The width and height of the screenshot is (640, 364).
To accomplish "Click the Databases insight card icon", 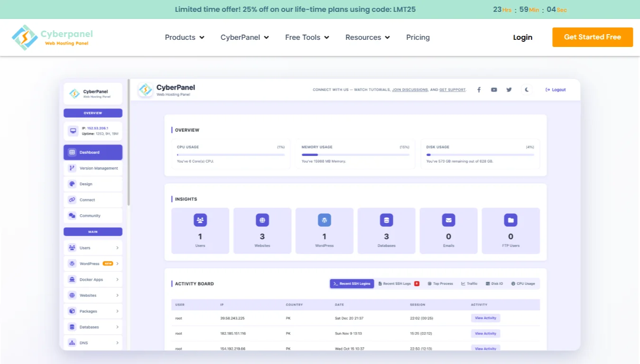I will tap(387, 220).
